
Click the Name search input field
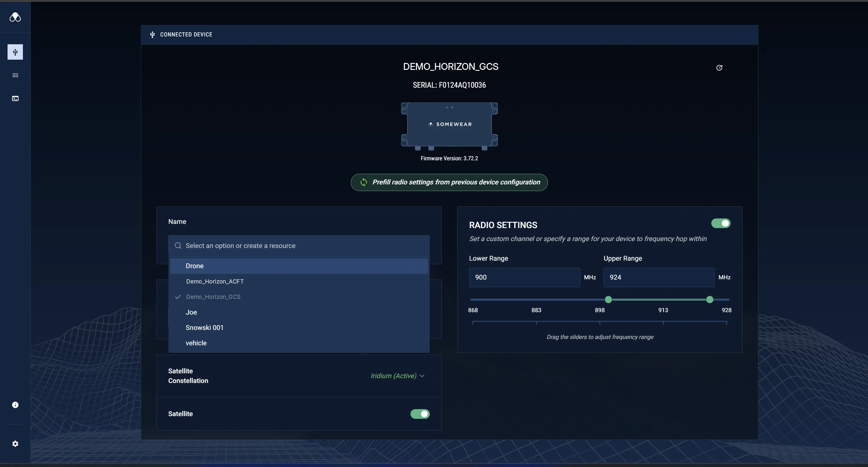(299, 246)
